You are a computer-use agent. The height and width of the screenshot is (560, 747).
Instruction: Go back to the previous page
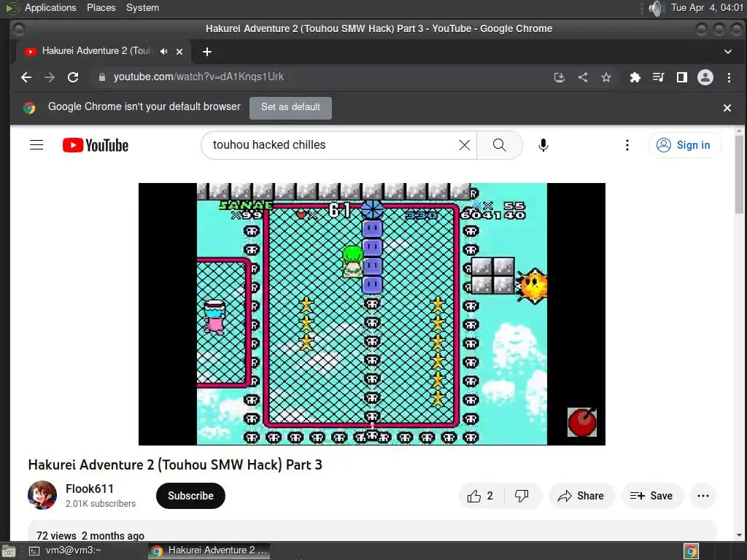(26, 77)
